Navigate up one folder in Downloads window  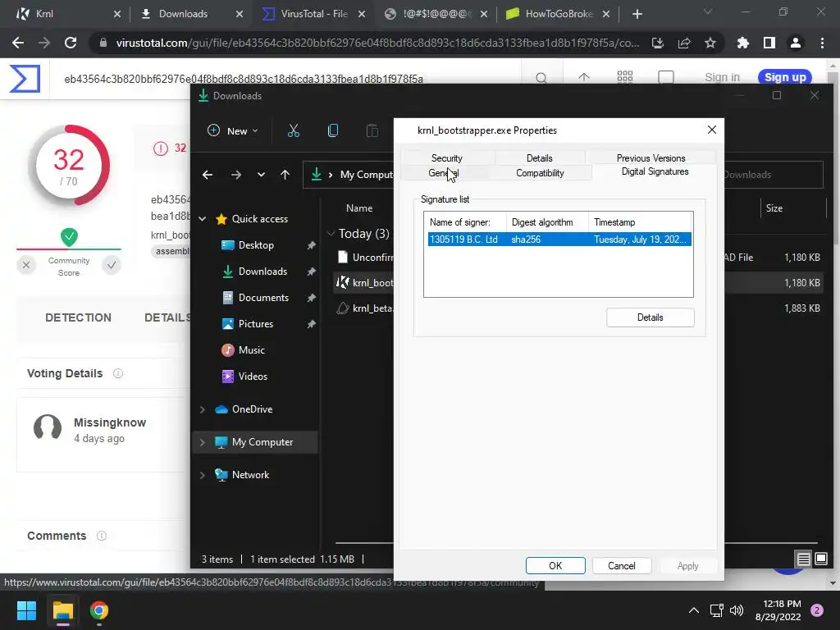click(x=285, y=175)
